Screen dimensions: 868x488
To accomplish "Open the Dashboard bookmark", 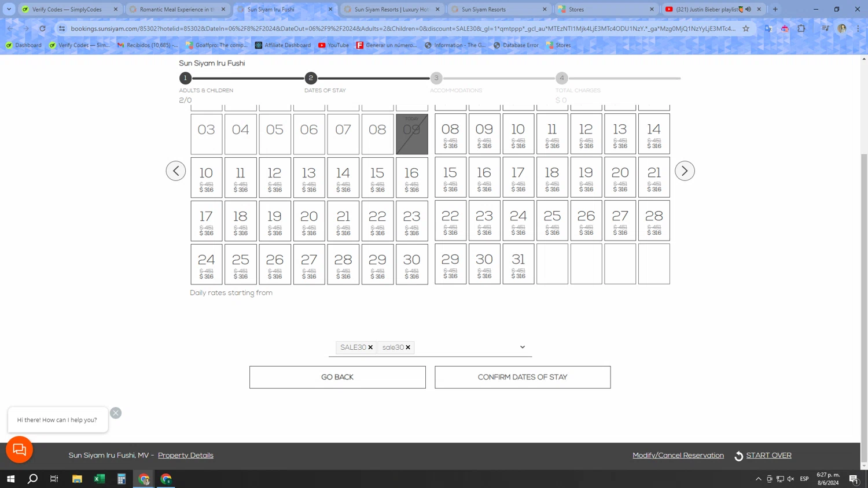I will [24, 45].
